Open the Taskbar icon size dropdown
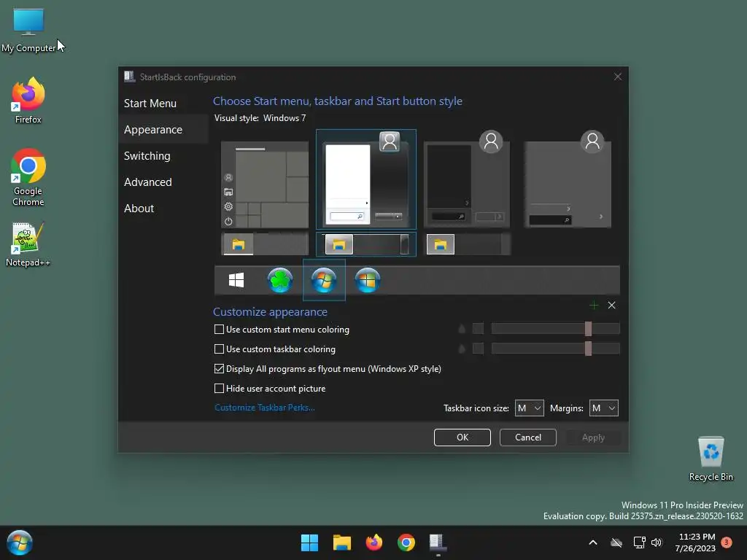Image resolution: width=747 pixels, height=560 pixels. coord(530,408)
